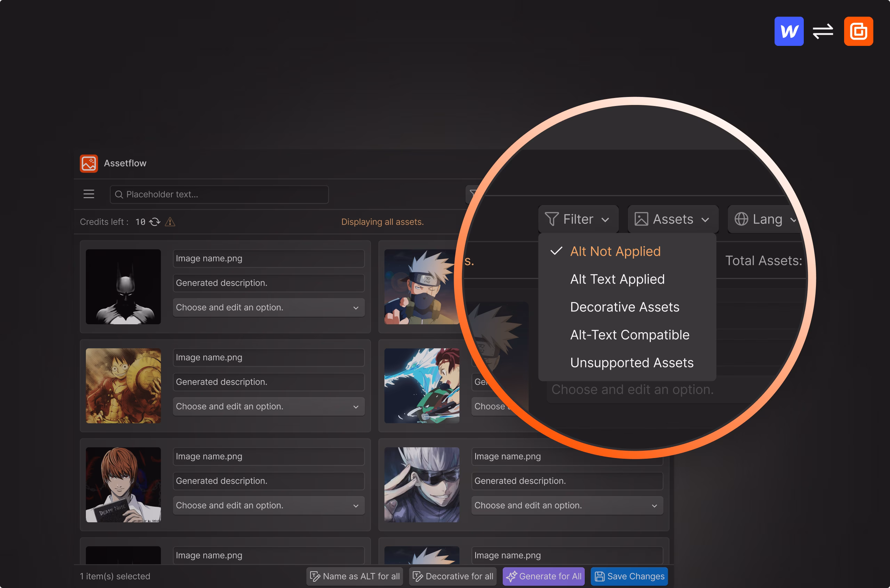The image size is (890, 588).
Task: Choose Decorative Assets in the filter menu
Action: tap(627, 307)
